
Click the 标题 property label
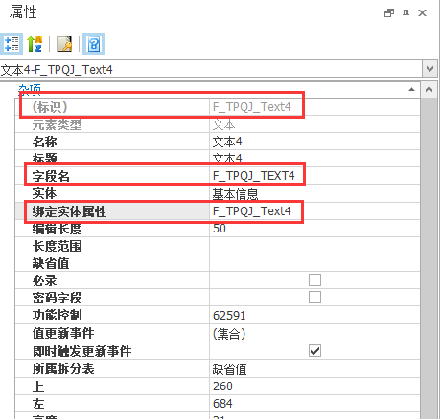click(45, 159)
